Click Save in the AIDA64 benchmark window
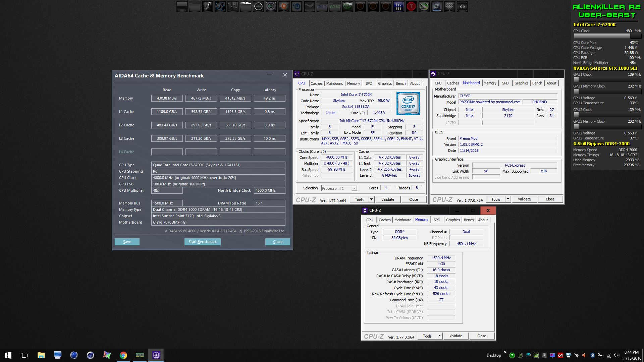The width and height of the screenshot is (644, 362). 127,242
